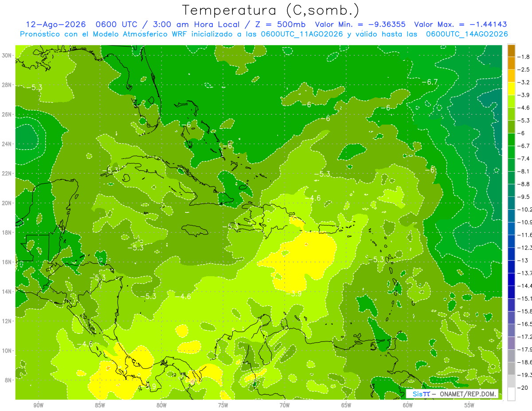Click the yellow swatch between -3.2 and -3.9
Viewport: 532px width, 411px height.
tap(511, 89)
